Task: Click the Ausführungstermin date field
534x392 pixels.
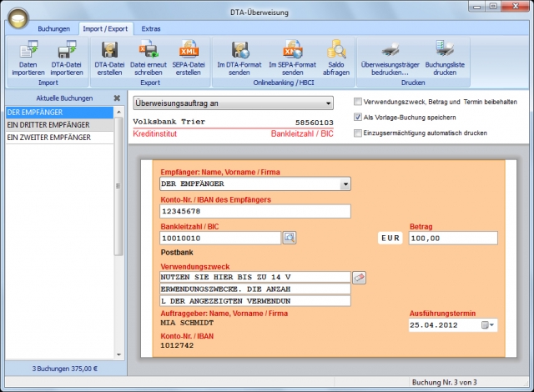Action: 453,325
